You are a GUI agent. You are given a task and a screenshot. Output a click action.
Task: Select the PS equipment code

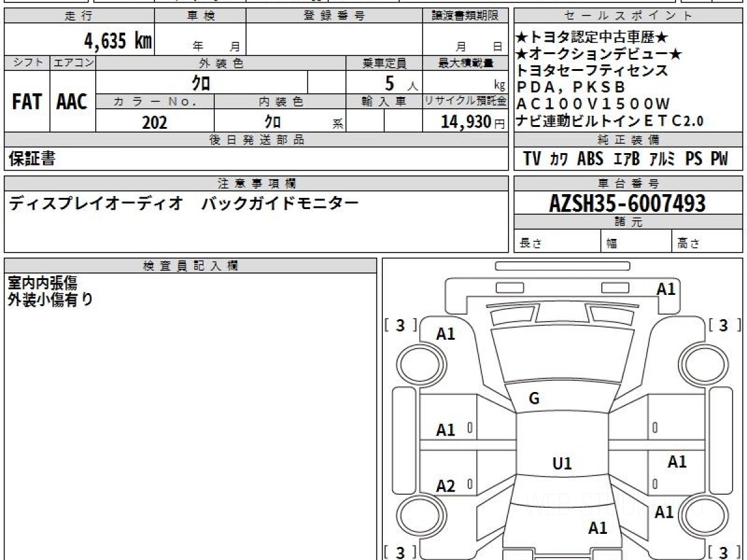(693, 159)
